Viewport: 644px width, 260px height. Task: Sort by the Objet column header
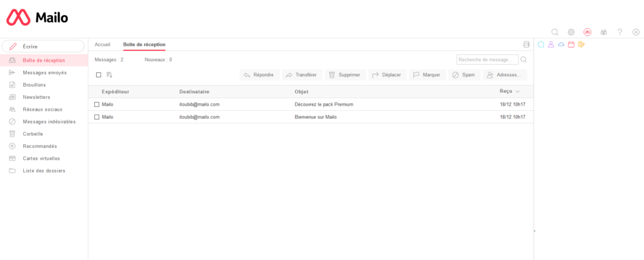coord(301,91)
